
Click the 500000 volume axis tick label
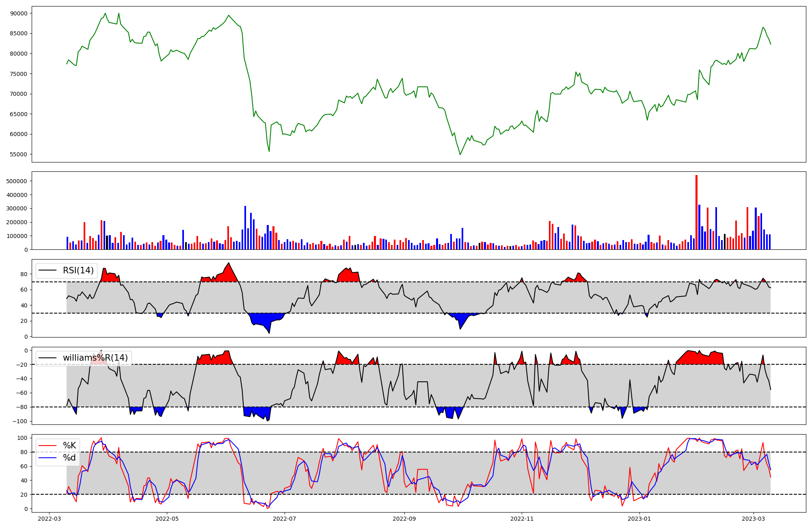point(17,181)
